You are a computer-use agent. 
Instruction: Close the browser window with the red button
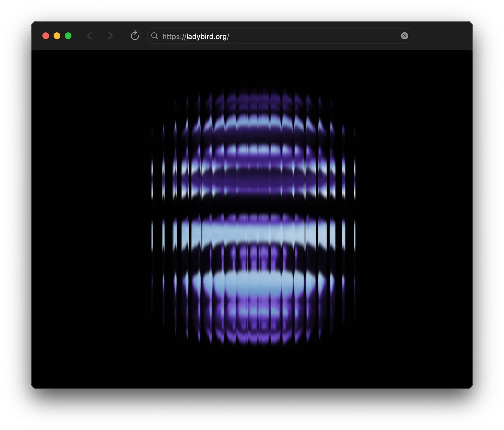[46, 36]
